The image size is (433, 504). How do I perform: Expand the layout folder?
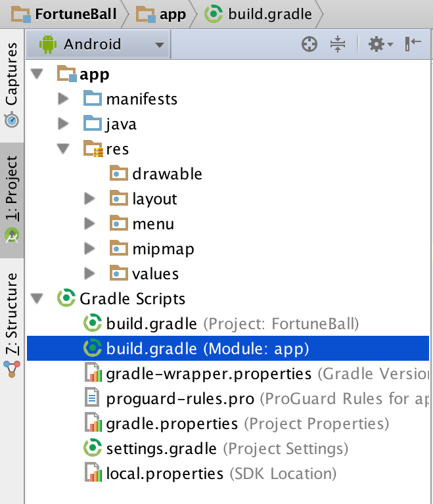click(89, 198)
